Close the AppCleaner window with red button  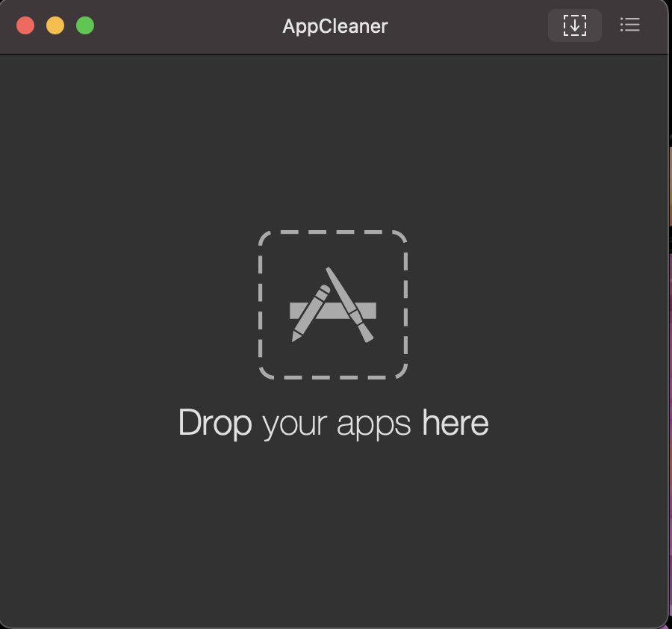coord(25,25)
